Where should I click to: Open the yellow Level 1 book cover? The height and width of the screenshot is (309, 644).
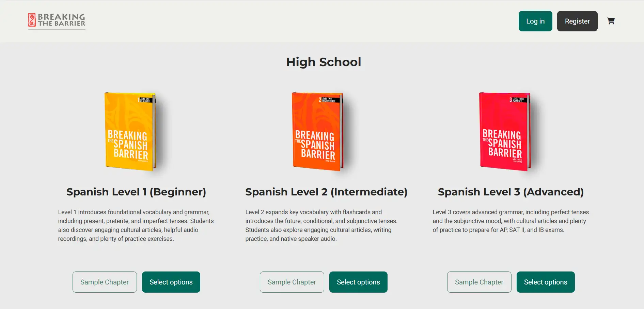(130, 131)
